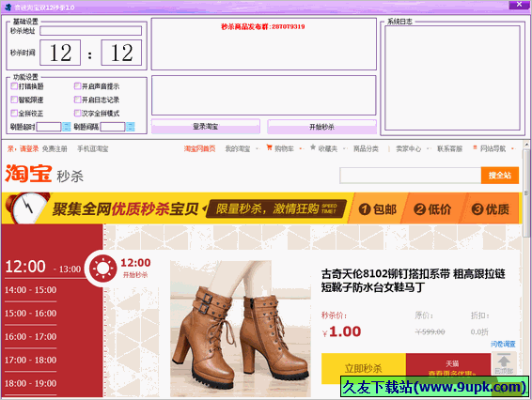Click the shopping cart icon

pyautogui.click(x=269, y=147)
